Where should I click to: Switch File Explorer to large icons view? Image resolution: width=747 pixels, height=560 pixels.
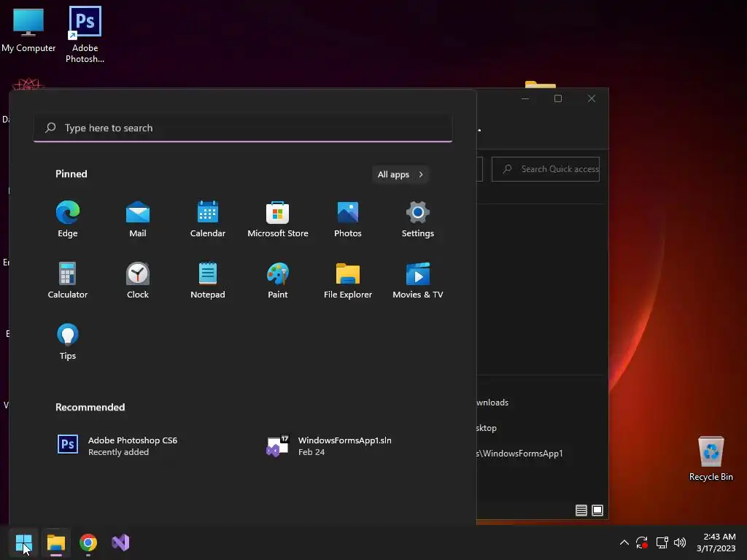(597, 510)
